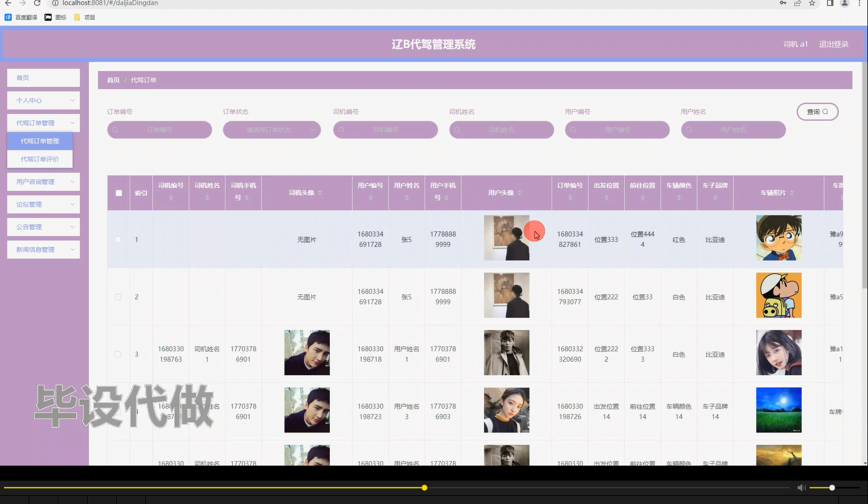Select 代驾订单评价 submenu item
868x504 pixels.
pos(40,159)
